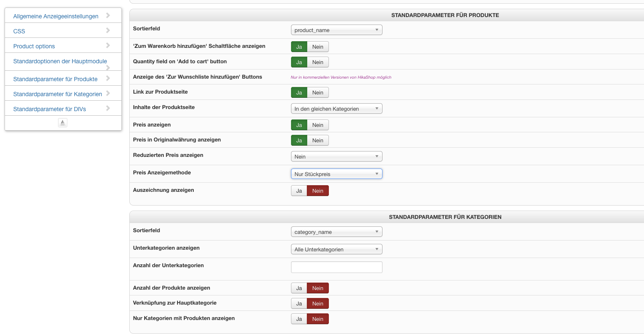Click the chevron arrow next to CSS

[108, 30]
